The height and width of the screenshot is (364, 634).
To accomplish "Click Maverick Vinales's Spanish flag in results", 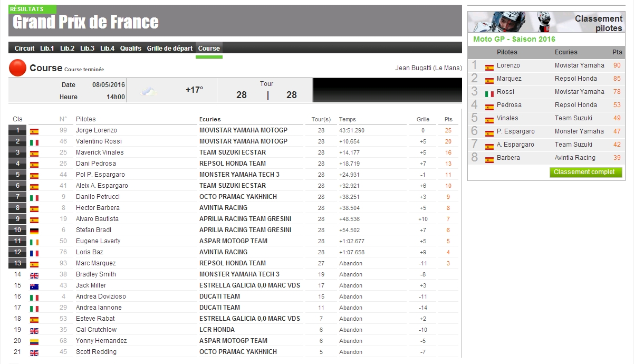I will coord(34,153).
